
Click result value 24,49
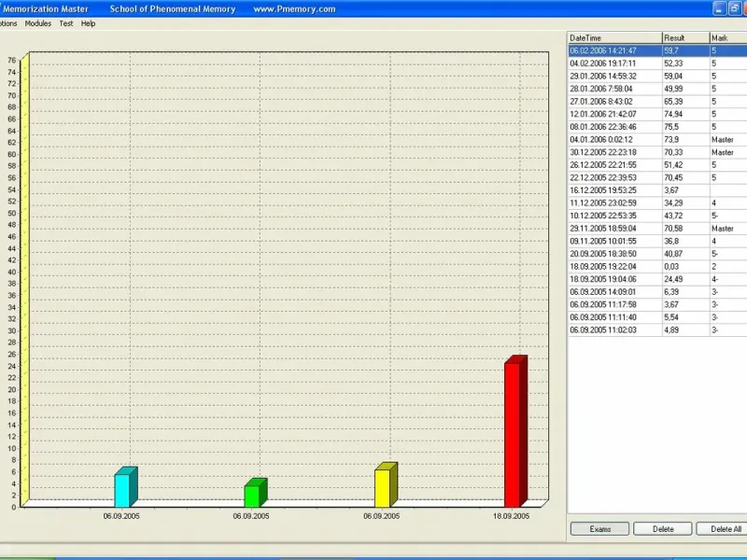coord(673,279)
